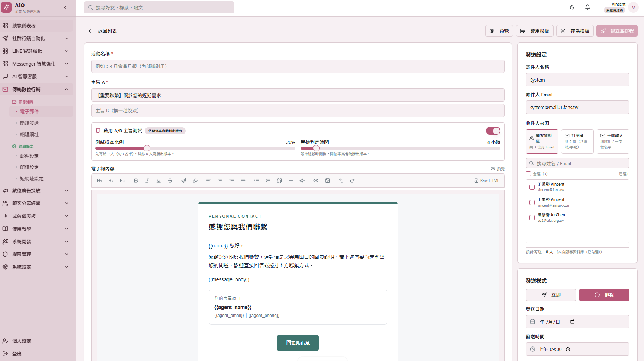644x361 pixels.
Task: Insert a numbered list in editor
Action: click(x=268, y=180)
